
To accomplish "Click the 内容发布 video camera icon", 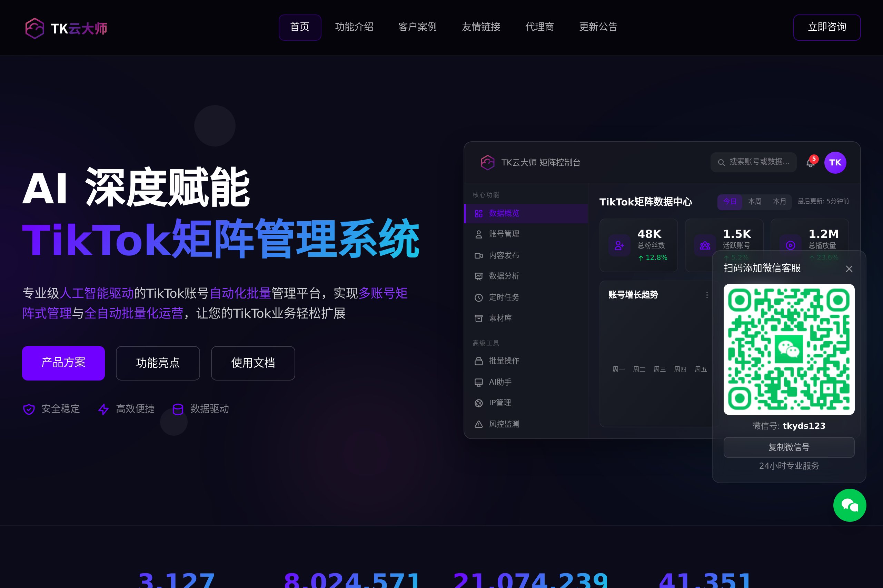I will coord(478,255).
